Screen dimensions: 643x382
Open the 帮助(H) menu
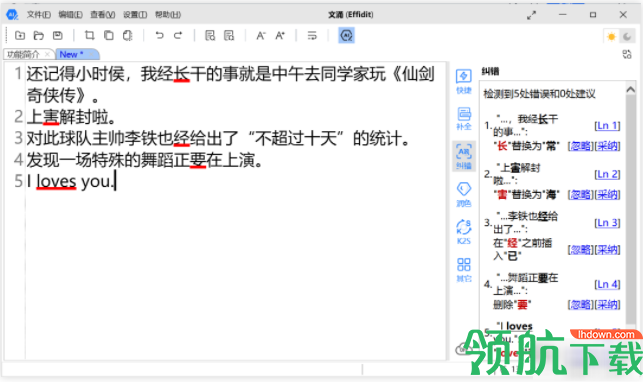click(x=168, y=15)
